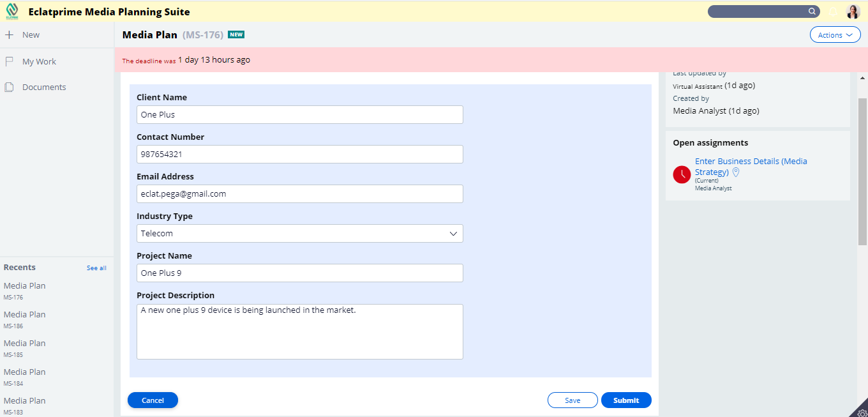The width and height of the screenshot is (868, 417).
Task: Click the Recents heading
Action: pos(20,268)
